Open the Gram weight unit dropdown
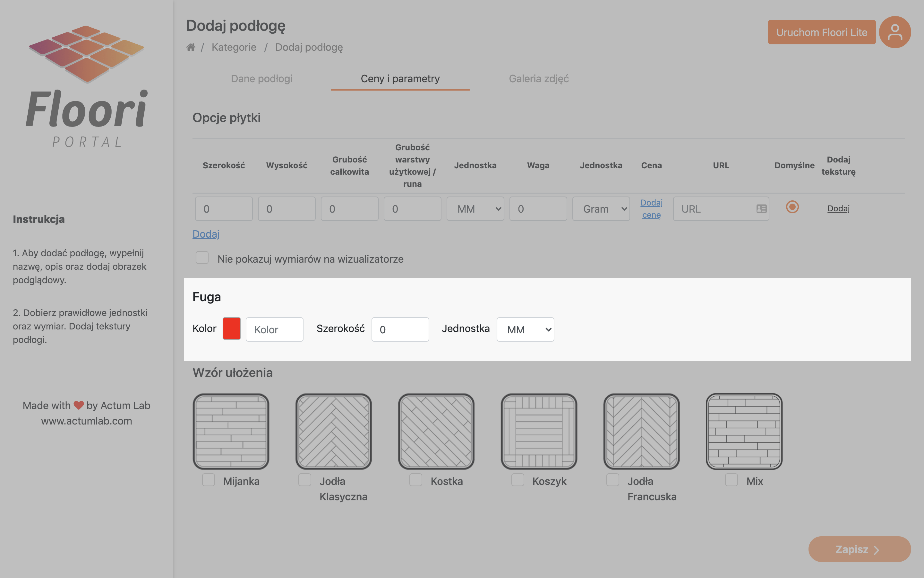The image size is (924, 578). tap(601, 209)
